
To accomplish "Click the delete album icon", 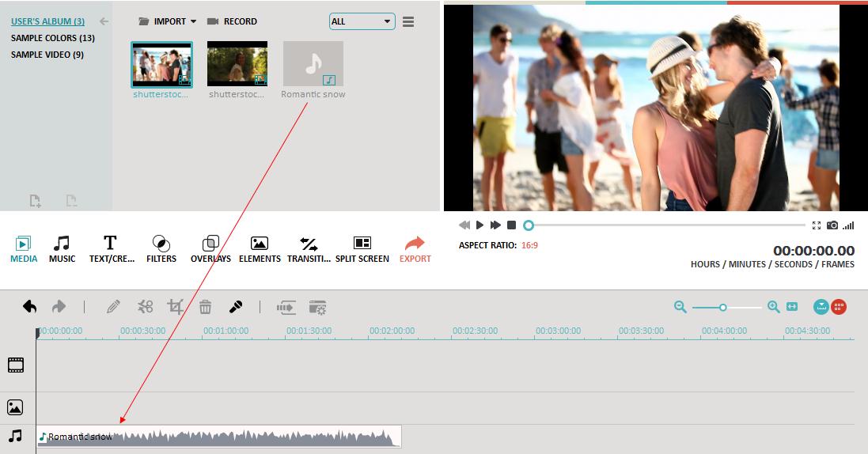I will pos(71,200).
